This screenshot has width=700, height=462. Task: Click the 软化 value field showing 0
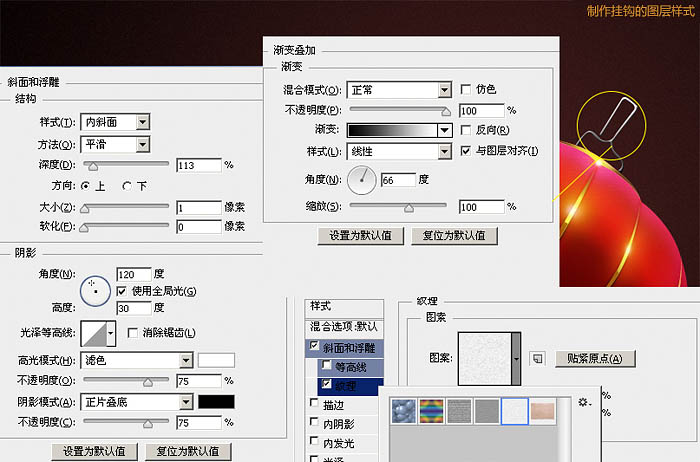point(199,227)
